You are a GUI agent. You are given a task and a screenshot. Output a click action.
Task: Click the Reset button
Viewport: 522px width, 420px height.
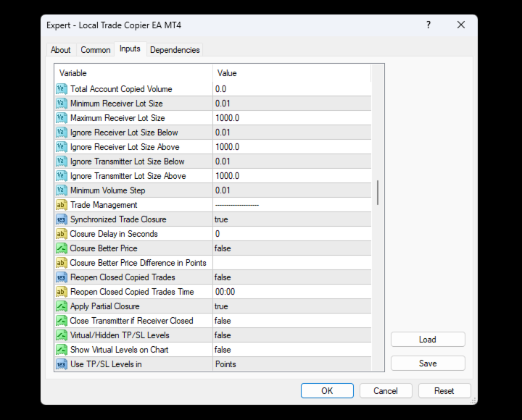(x=444, y=391)
